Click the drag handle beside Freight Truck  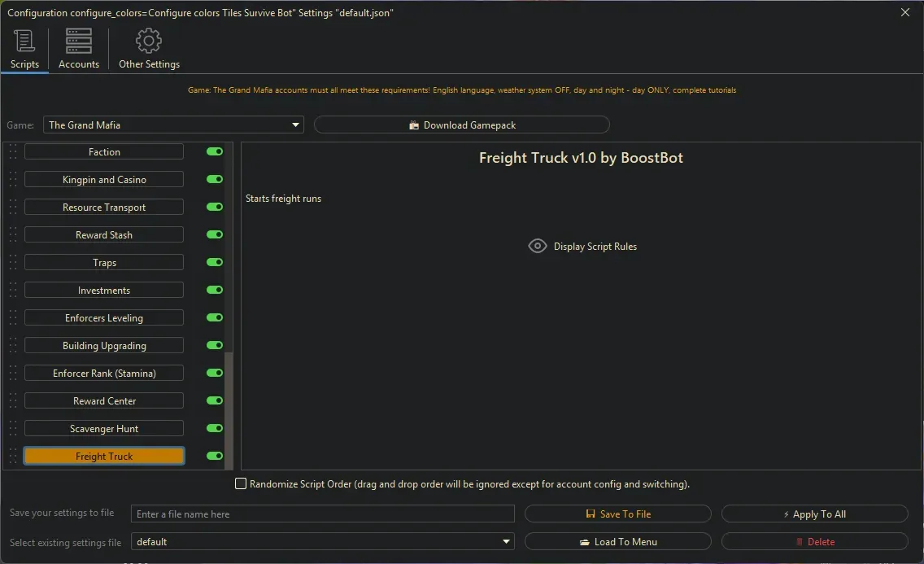click(x=13, y=456)
